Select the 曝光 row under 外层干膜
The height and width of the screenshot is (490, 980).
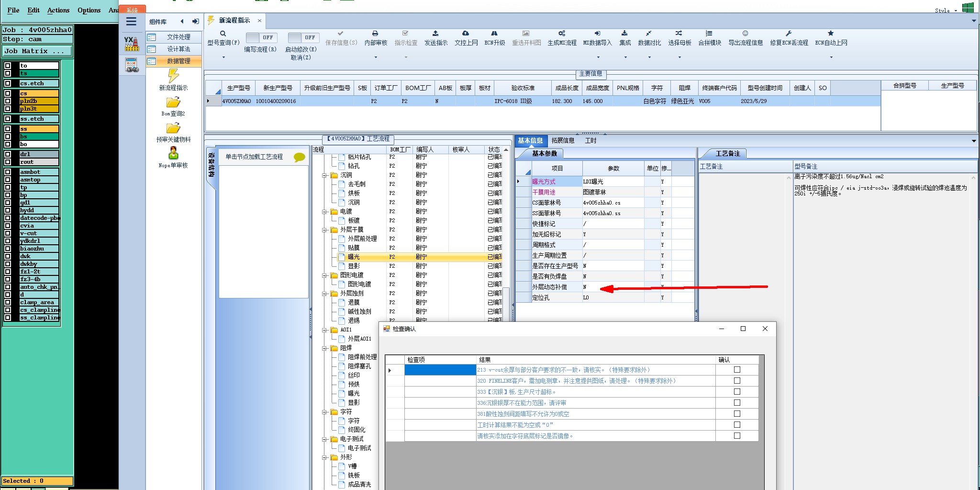[354, 257]
